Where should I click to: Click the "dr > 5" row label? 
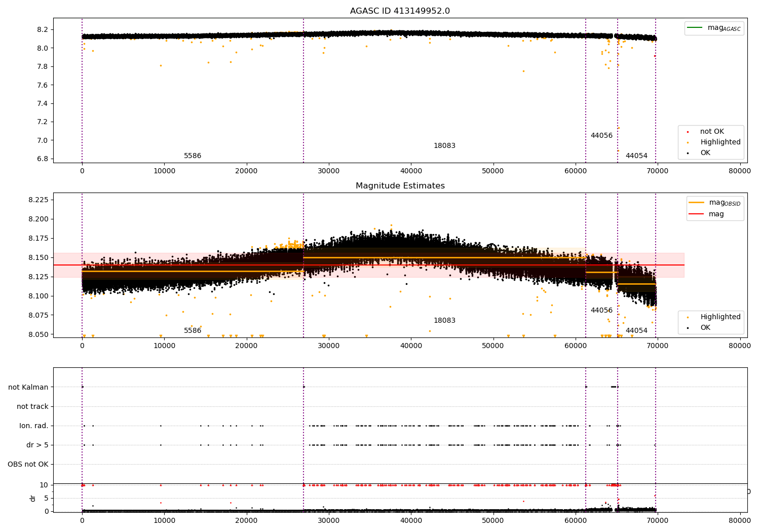click(37, 445)
